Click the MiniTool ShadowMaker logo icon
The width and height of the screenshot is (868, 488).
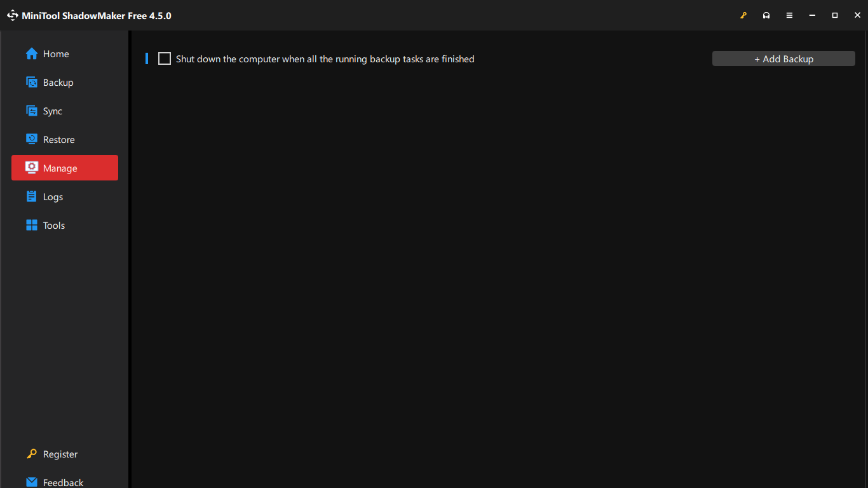pyautogui.click(x=13, y=15)
